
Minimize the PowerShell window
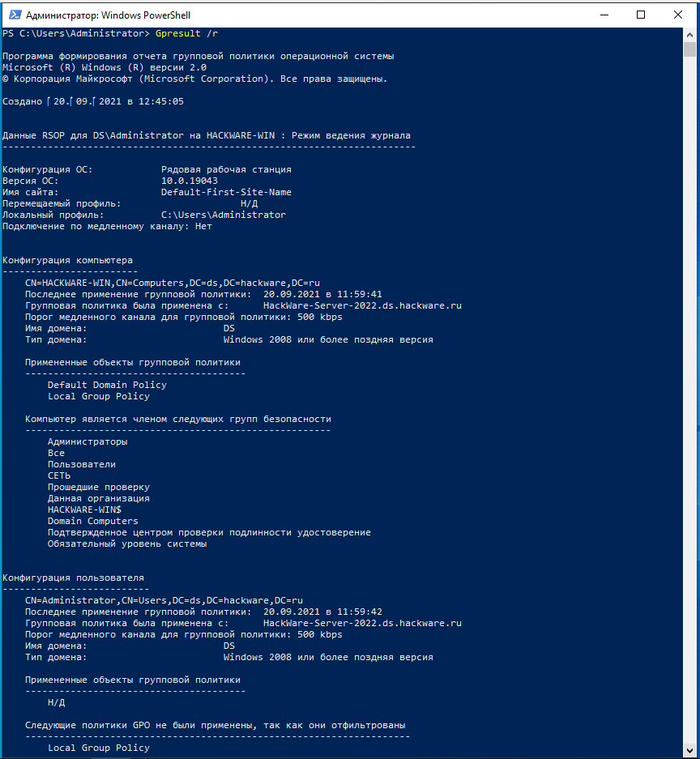point(604,15)
